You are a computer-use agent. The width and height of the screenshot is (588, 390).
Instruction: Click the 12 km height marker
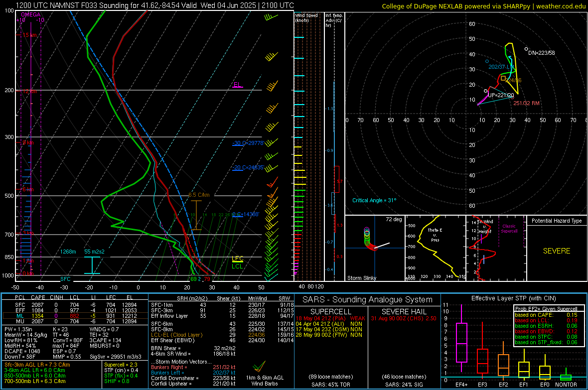[29, 91]
